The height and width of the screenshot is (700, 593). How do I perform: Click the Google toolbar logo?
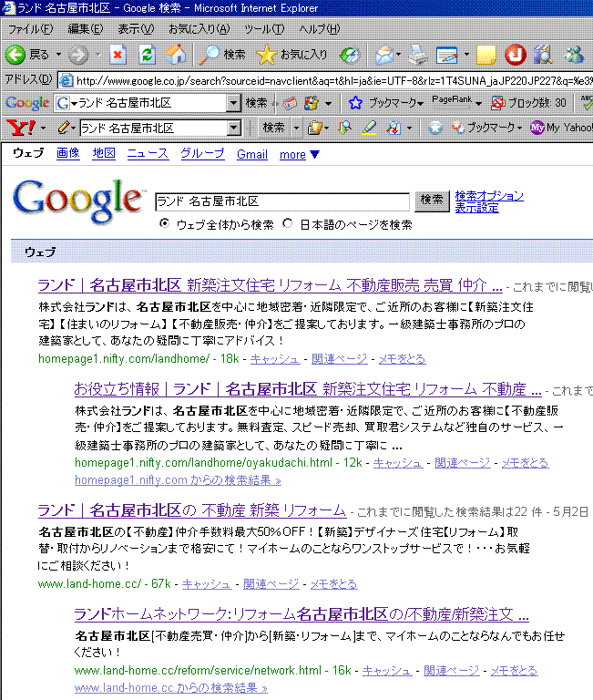(27, 103)
